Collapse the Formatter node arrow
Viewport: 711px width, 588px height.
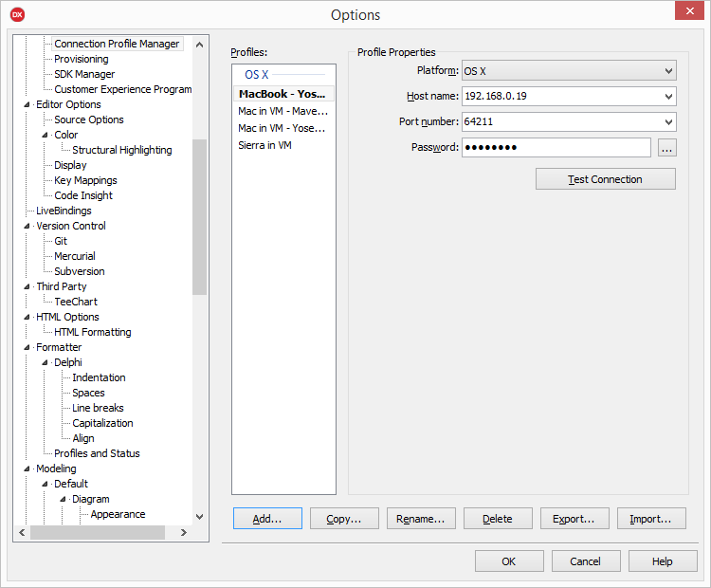[x=27, y=347]
